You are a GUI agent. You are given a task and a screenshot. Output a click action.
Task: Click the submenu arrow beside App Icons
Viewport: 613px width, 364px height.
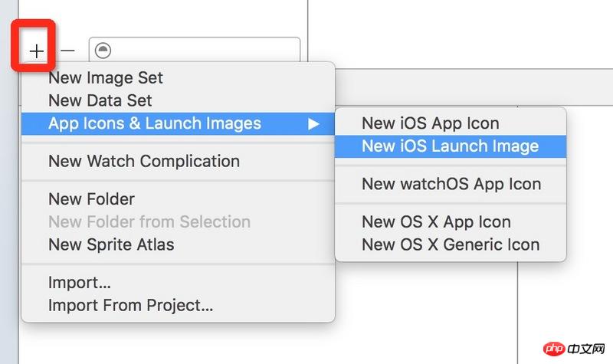[314, 123]
